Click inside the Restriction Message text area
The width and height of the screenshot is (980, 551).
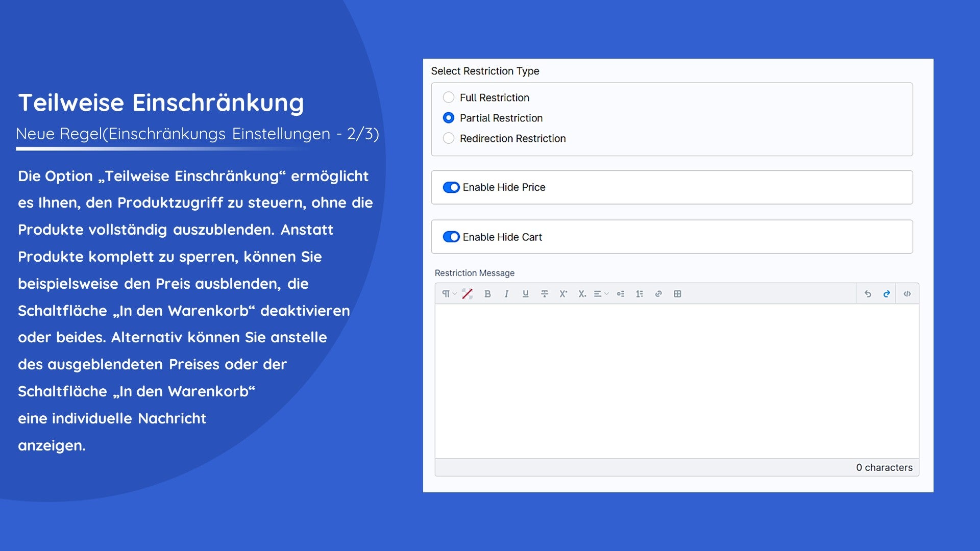coord(677,381)
